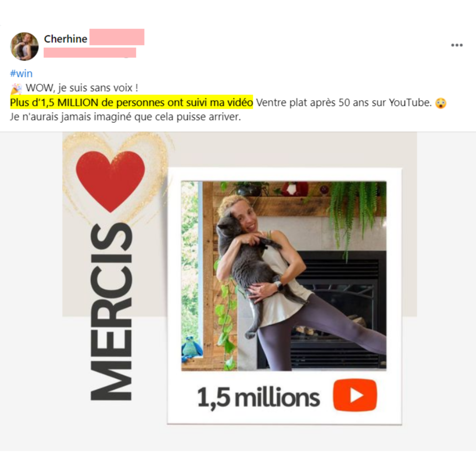Click the author name Cherhine
The height and width of the screenshot is (476, 476).
(x=66, y=39)
